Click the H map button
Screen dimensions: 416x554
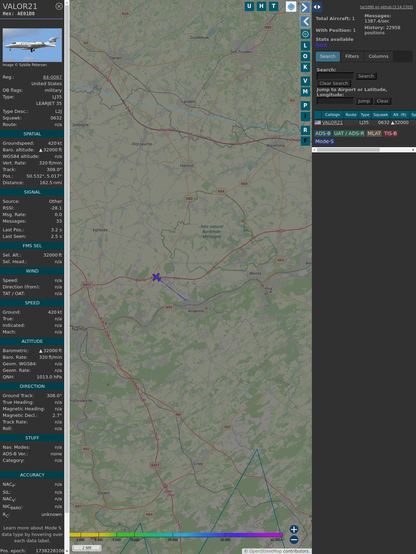pyautogui.click(x=261, y=6)
